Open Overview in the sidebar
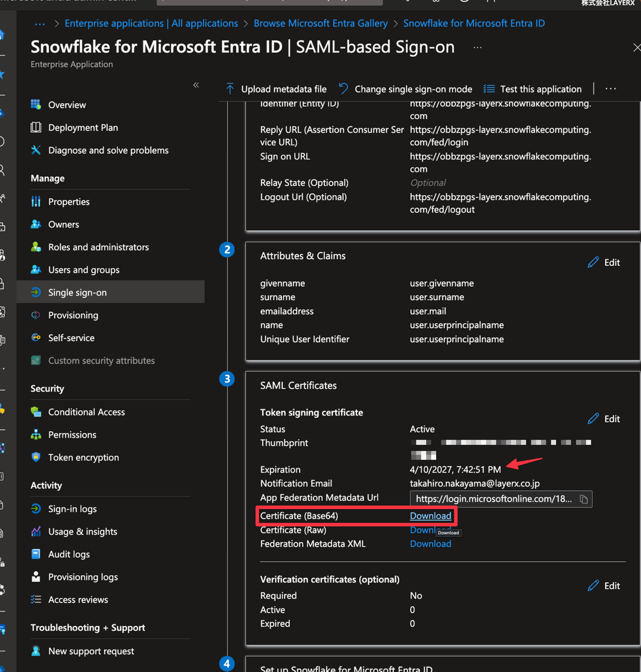Image resolution: width=641 pixels, height=672 pixels. [x=67, y=105]
